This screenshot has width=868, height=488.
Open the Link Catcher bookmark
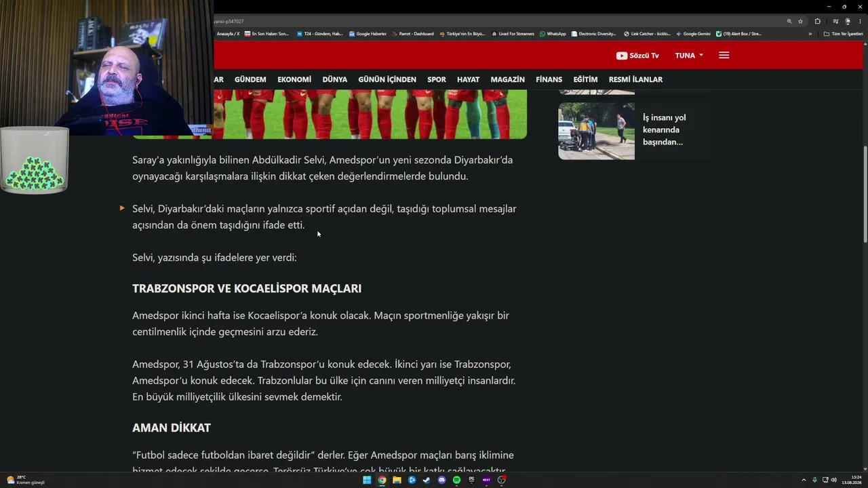pos(647,34)
